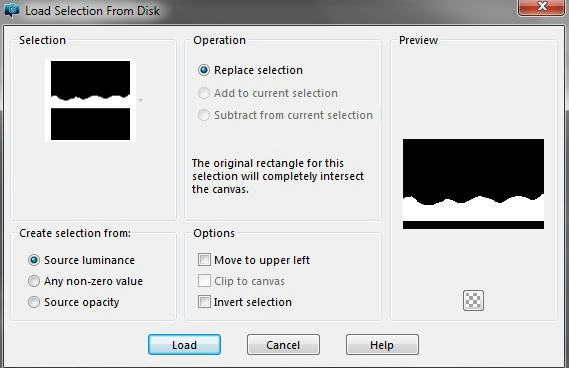Click the transparency checkerboard preview toggle icon
Image resolution: width=569 pixels, height=368 pixels.
pyautogui.click(x=473, y=300)
